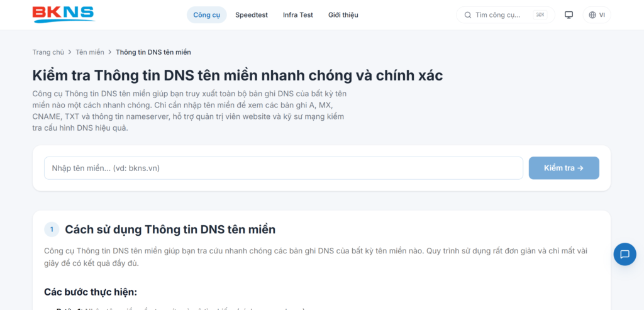Click the Các bước thực hiện subheading
The width and height of the screenshot is (644, 310).
tap(91, 292)
